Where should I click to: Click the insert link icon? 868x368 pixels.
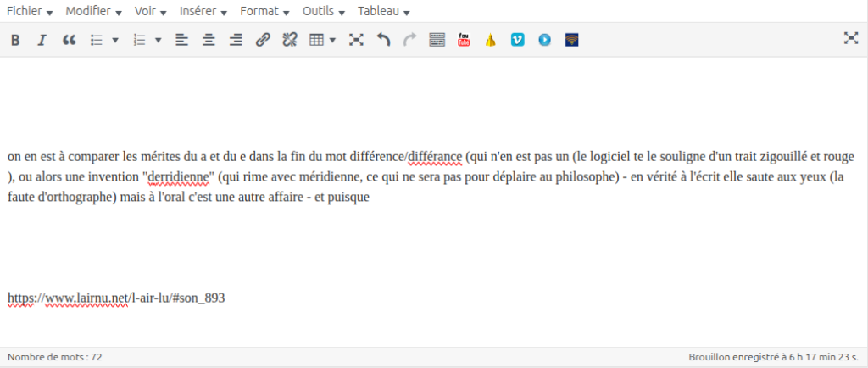[x=263, y=40]
